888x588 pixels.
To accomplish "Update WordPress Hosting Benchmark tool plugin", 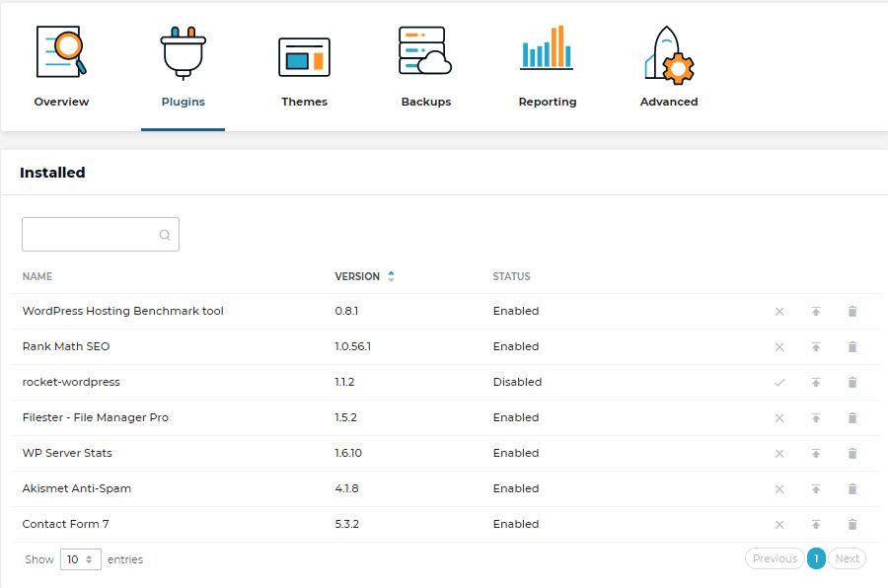I will (x=816, y=312).
